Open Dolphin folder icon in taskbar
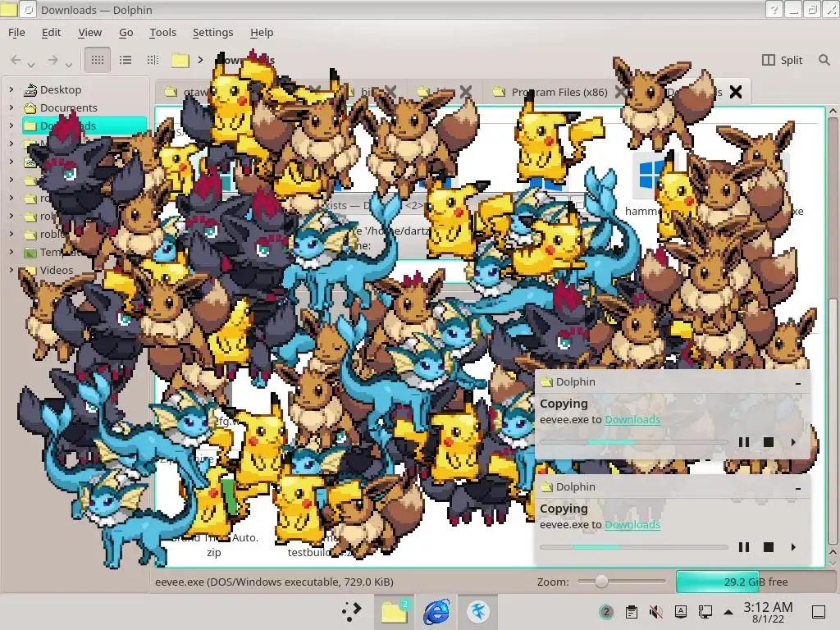Viewport: 840px width, 630px height. click(395, 611)
